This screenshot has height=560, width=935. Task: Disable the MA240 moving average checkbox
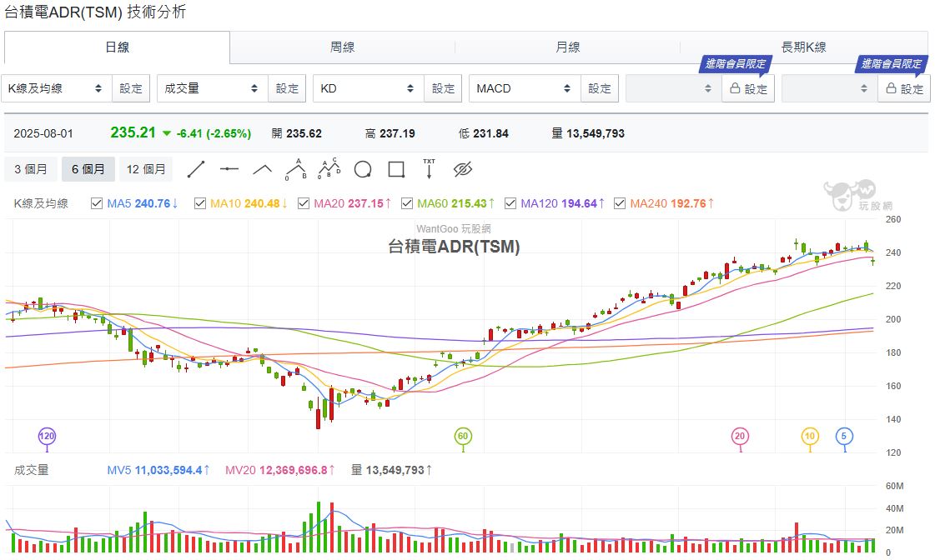pyautogui.click(x=619, y=203)
